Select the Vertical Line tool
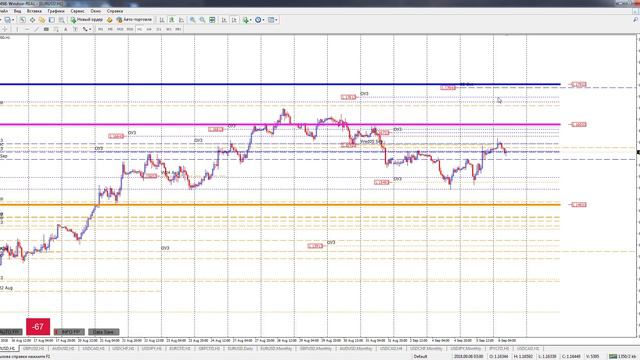 click(x=17, y=29)
